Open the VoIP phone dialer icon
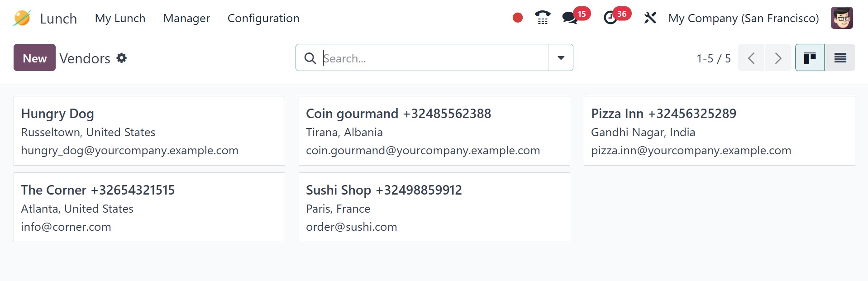The height and width of the screenshot is (281, 868). click(x=542, y=18)
